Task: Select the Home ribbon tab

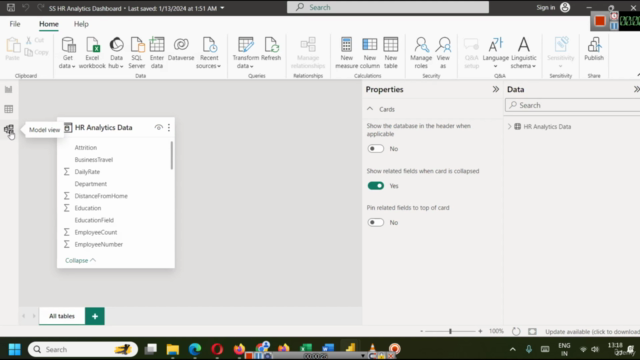Action: (49, 24)
